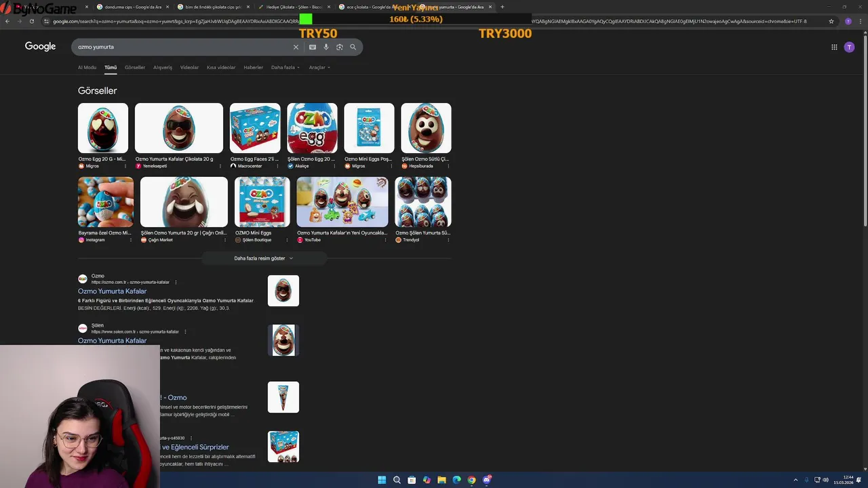Open Görseller section heading
Image resolution: width=868 pixels, height=488 pixels.
coord(97,91)
